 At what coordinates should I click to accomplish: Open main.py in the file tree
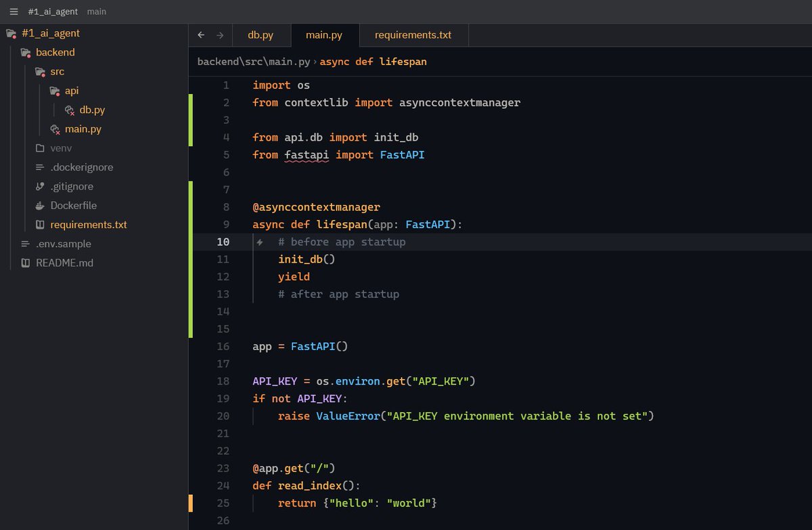coord(83,129)
